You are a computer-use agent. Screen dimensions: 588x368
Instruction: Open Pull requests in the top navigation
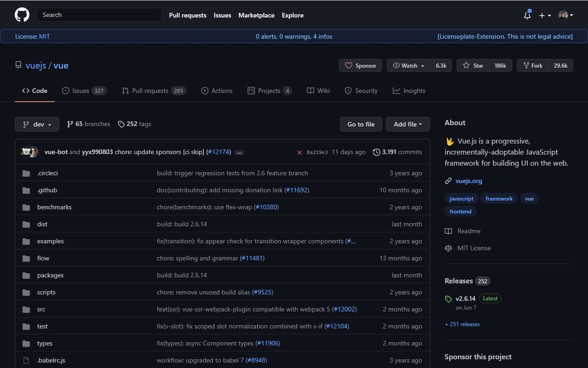188,15
